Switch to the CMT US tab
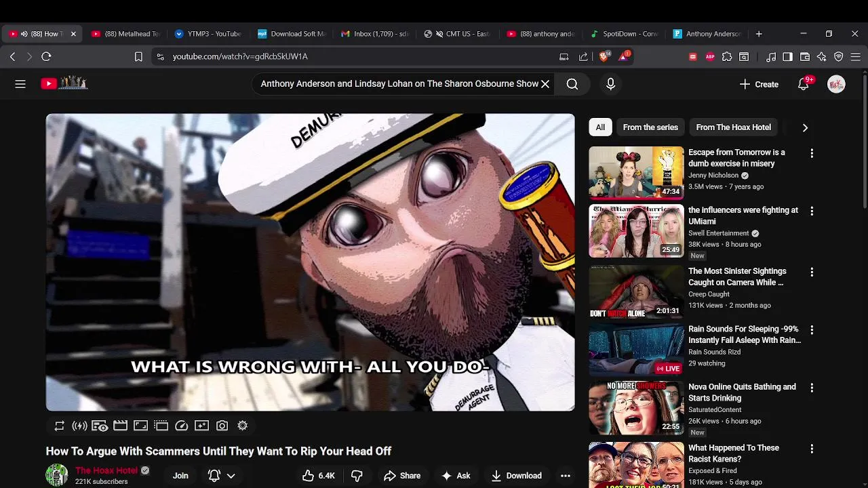This screenshot has width=868, height=488. (458, 34)
